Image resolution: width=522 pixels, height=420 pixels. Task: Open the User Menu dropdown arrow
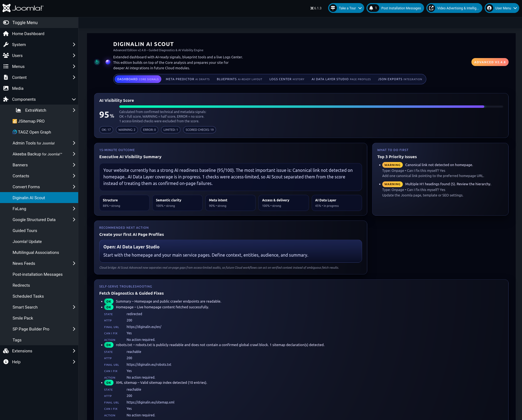coord(515,8)
